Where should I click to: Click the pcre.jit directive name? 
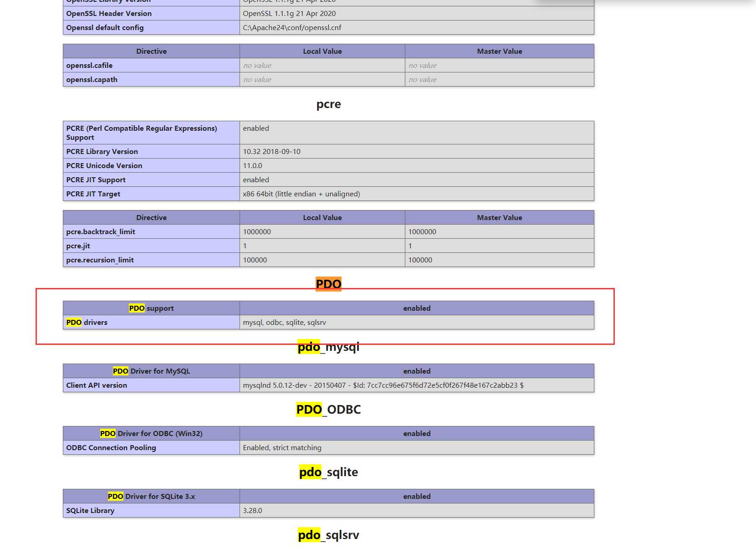click(x=78, y=246)
